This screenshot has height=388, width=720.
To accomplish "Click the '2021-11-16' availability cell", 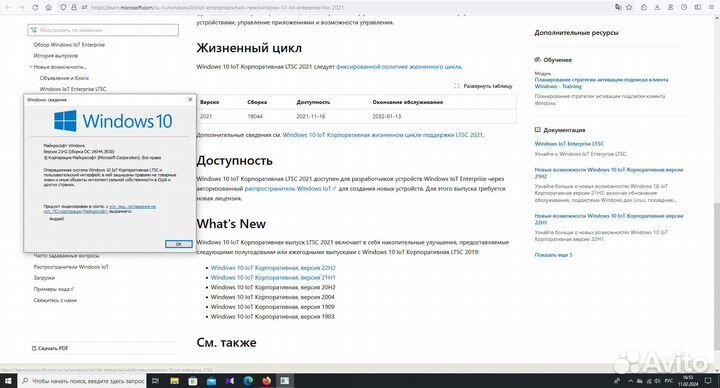I will (x=311, y=117).
